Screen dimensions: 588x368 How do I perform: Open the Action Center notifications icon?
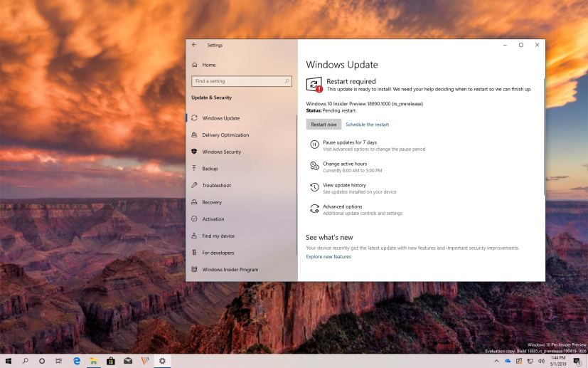(577, 362)
